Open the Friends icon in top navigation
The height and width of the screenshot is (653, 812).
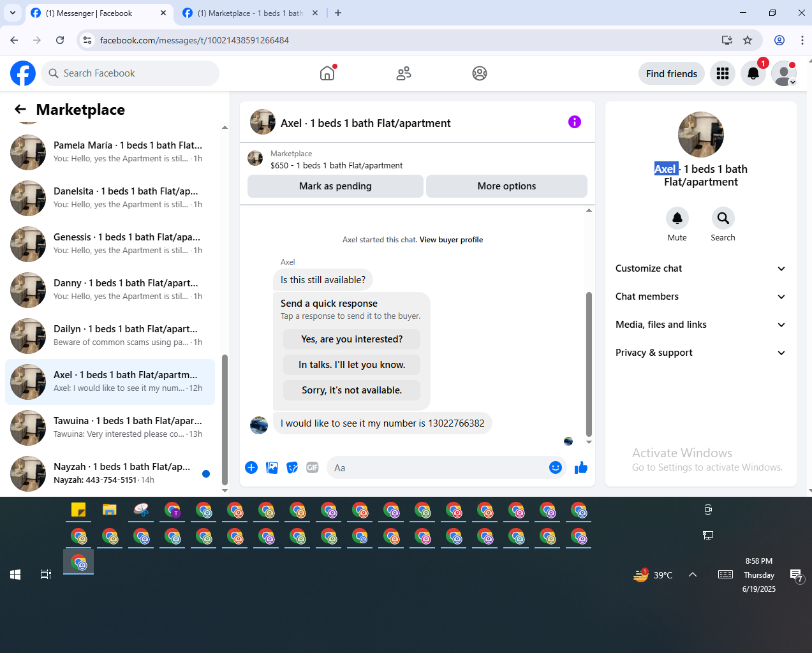click(x=404, y=73)
